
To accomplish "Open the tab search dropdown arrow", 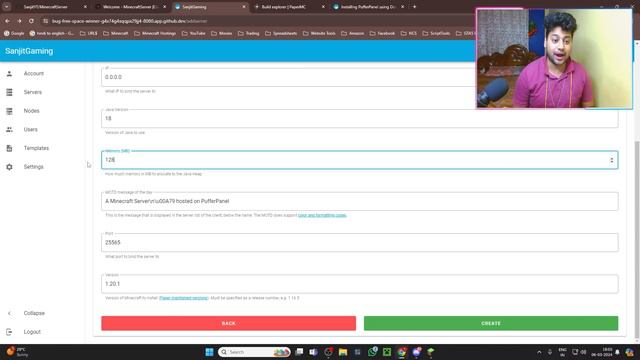I will coord(7,7).
